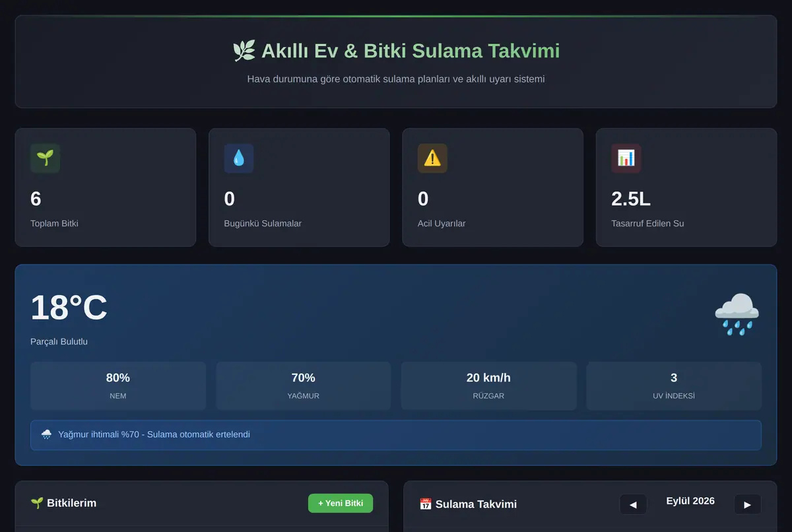Click the seedling icon beside Bitkilerim heading
Screen dimensions: 792x532
click(37, 503)
